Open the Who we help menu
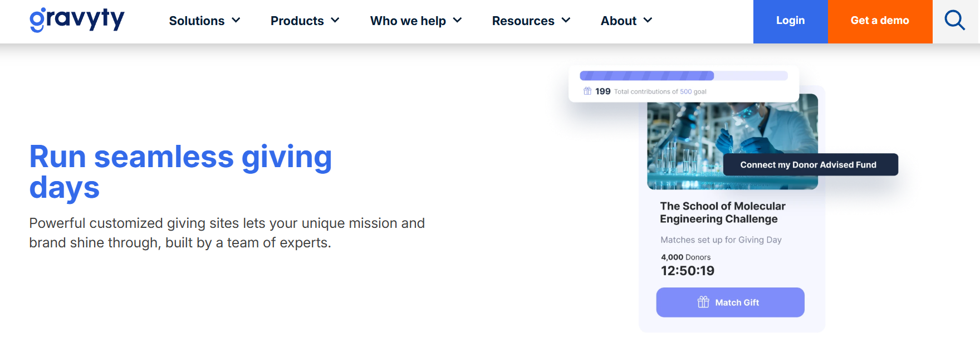This screenshot has height=351, width=980. (x=408, y=21)
